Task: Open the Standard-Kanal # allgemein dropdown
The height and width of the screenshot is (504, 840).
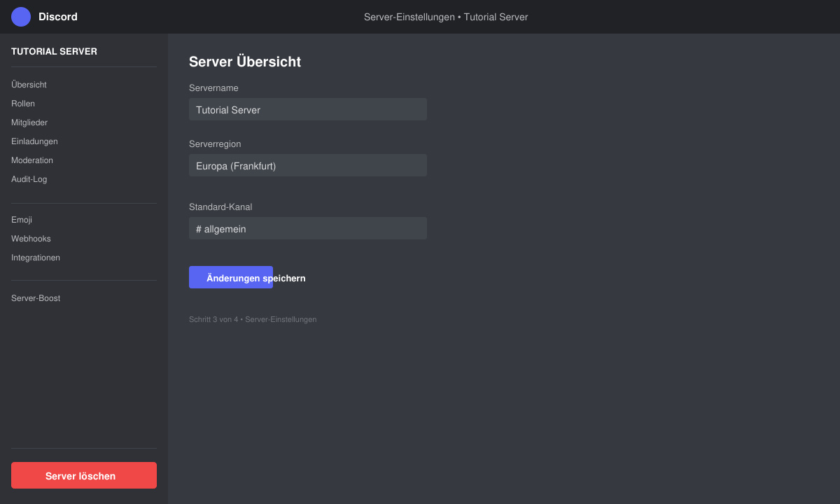Action: 308,228
